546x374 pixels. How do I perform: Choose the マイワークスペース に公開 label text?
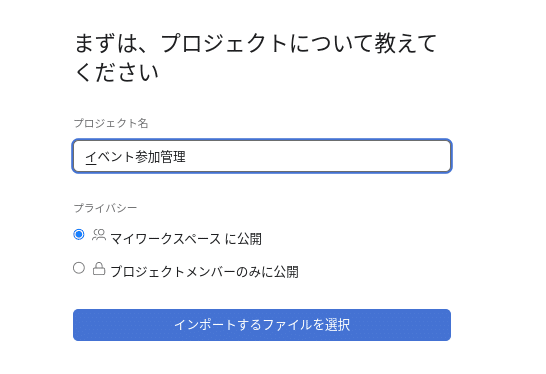[186, 239]
